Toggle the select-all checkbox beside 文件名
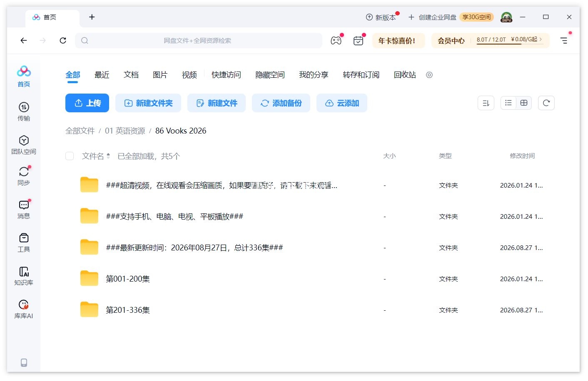The image size is (588, 381). coord(70,156)
